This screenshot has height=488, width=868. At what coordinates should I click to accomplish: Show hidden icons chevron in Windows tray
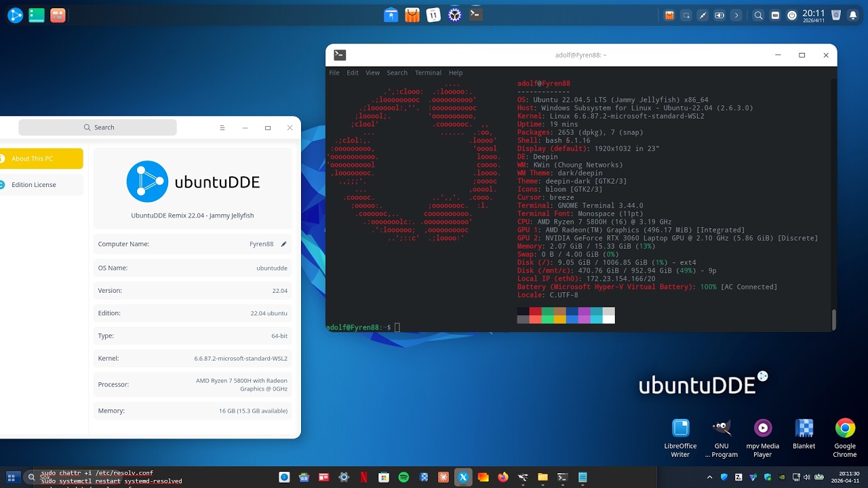(x=710, y=477)
